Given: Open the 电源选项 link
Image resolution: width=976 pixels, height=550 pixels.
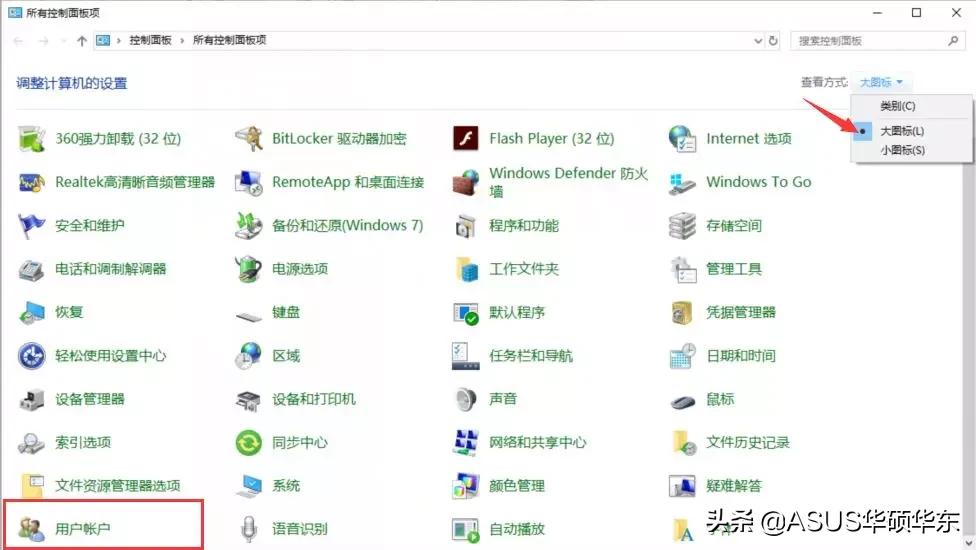Looking at the screenshot, I should point(300,269).
